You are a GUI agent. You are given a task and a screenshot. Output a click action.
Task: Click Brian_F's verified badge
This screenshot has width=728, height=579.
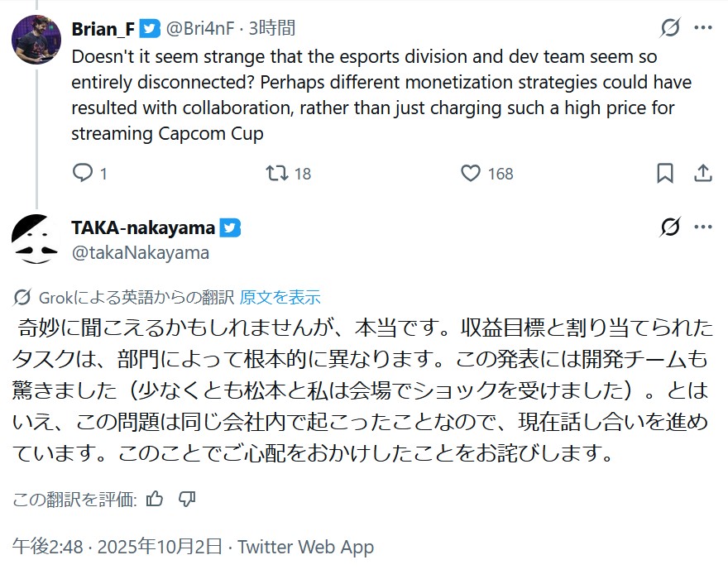[x=150, y=28]
